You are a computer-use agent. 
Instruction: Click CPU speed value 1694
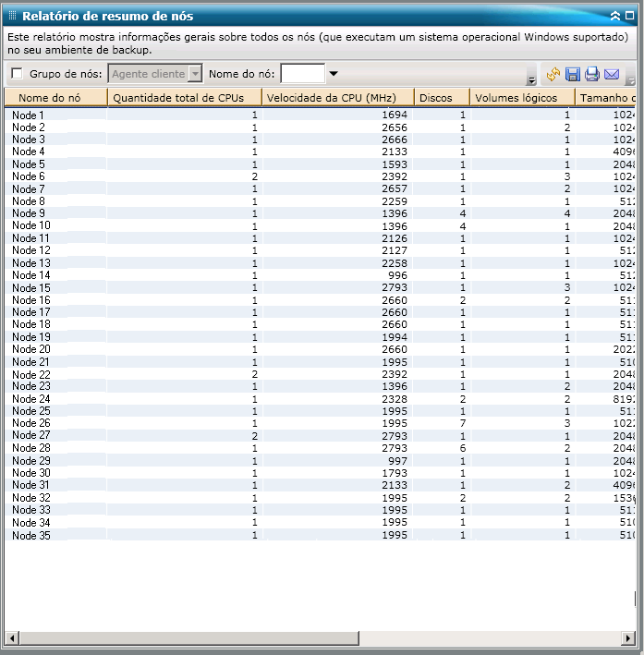pyautogui.click(x=395, y=115)
